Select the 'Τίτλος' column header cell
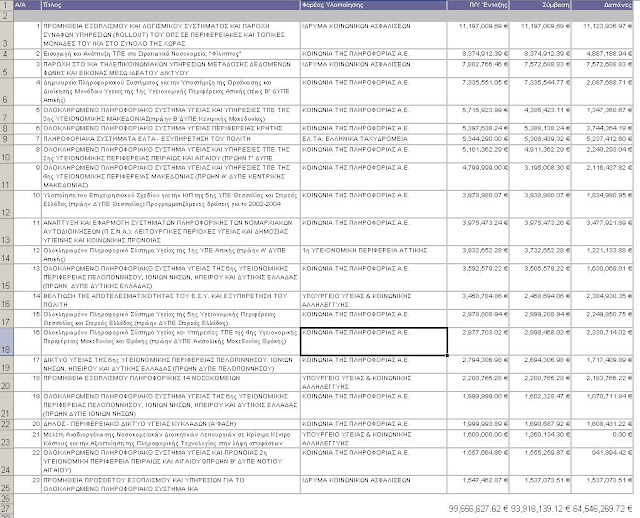The width and height of the screenshot is (640, 518). pos(171,5)
